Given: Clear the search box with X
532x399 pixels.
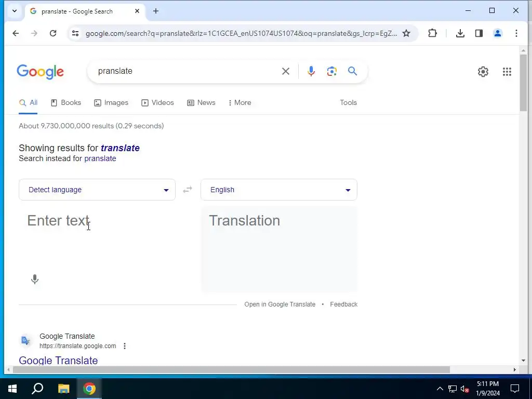Looking at the screenshot, I should 286,71.
